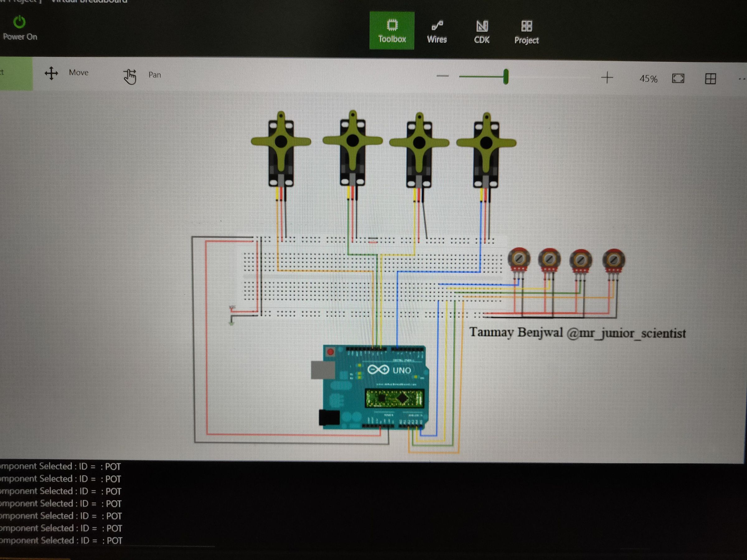747x560 pixels.
Task: Select the rightmost potentiometer knob
Action: [613, 259]
